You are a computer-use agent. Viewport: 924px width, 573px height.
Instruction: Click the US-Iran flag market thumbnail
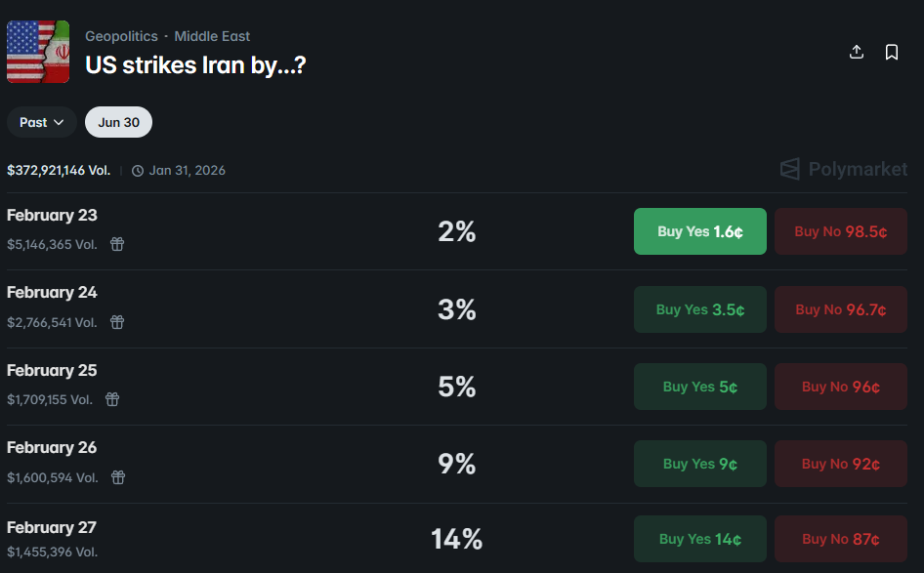(x=38, y=52)
